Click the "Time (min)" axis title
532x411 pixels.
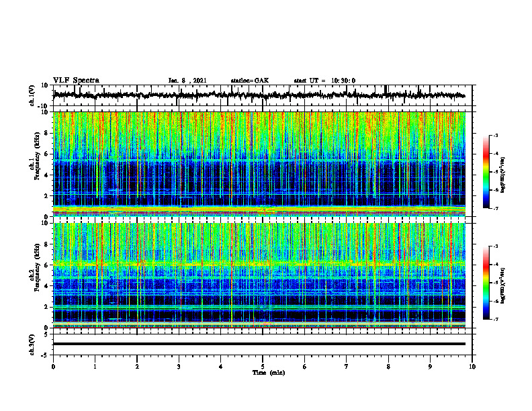point(269,373)
